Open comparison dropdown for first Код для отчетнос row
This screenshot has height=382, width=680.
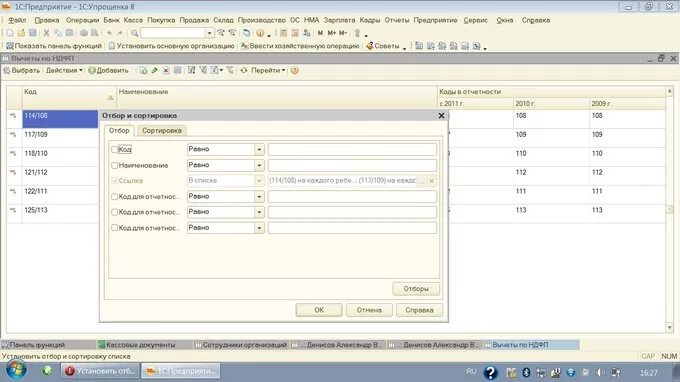[259, 197]
